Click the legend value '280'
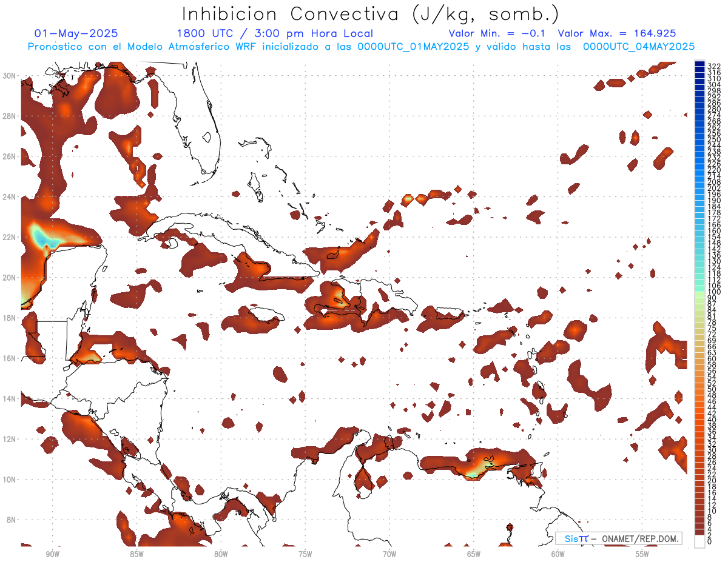The image size is (728, 562). [714, 109]
